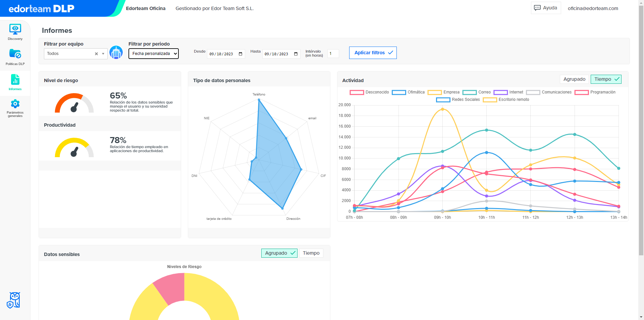Click the Aplicar filtros button

pos(373,53)
